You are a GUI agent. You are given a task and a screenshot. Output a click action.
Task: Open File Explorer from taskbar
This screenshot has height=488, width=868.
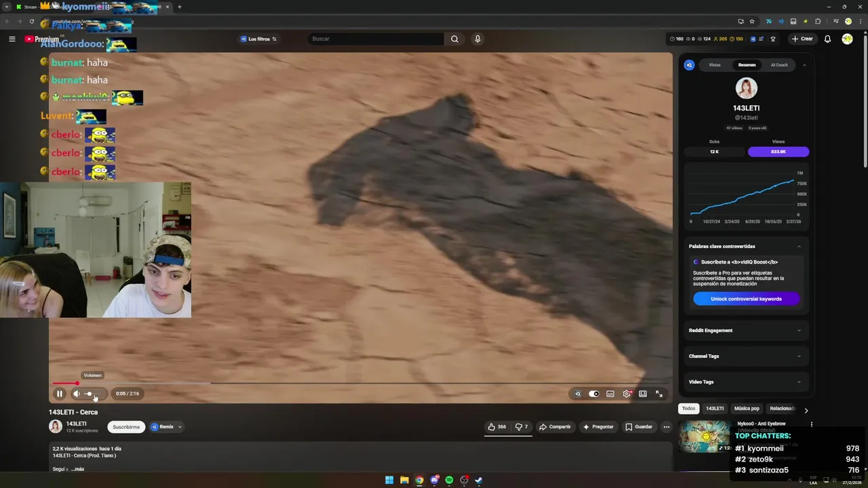click(404, 480)
